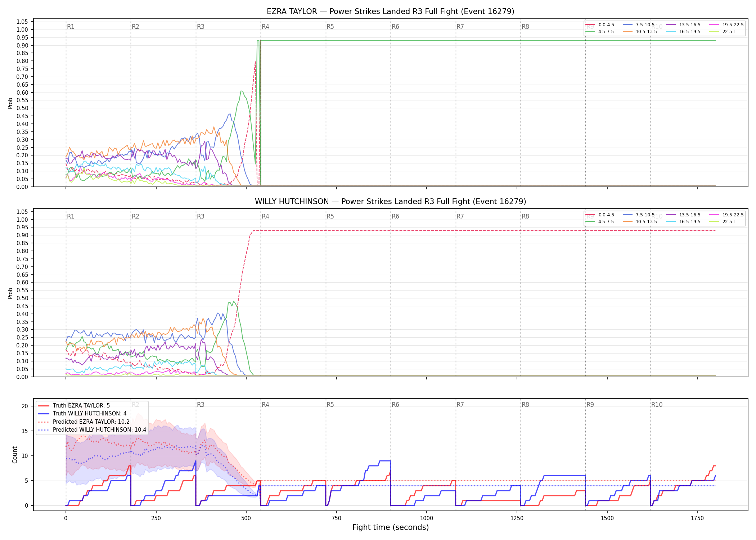Click the WILLY HUTCHINSON chart title

pyautogui.click(x=391, y=202)
